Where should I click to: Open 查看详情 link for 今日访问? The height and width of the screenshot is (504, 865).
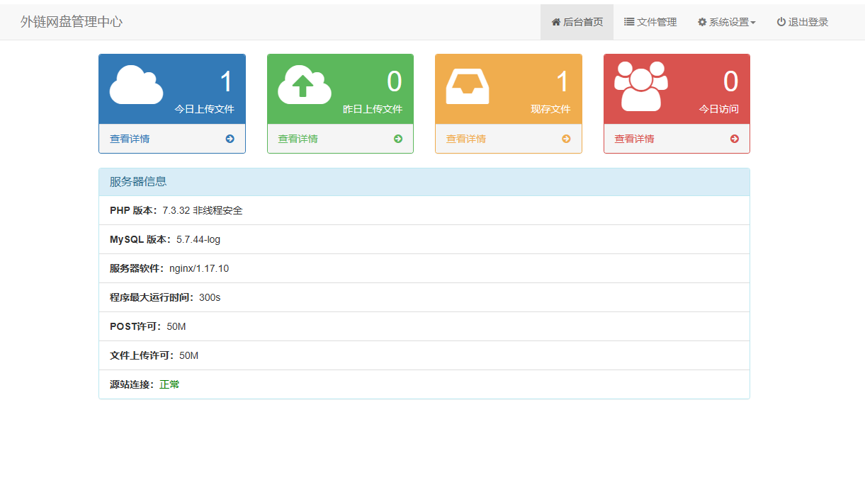click(634, 139)
